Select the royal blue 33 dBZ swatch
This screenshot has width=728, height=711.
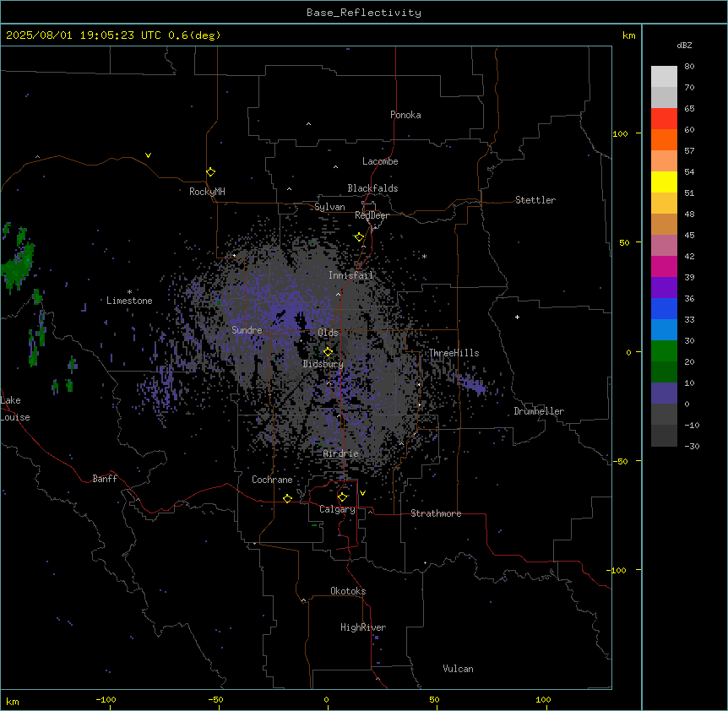point(664,308)
